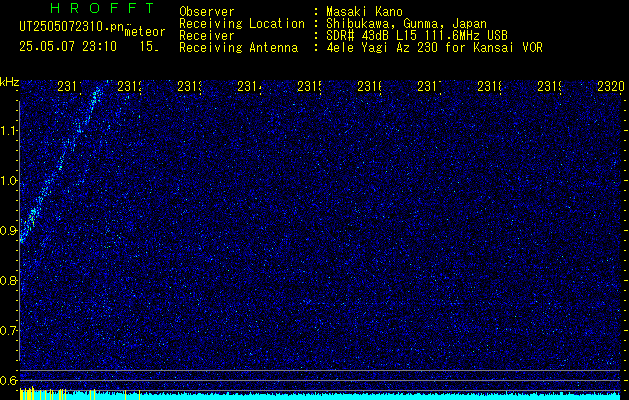Click the kHz axis unit label
This screenshot has width=629, height=400.
click(10, 83)
